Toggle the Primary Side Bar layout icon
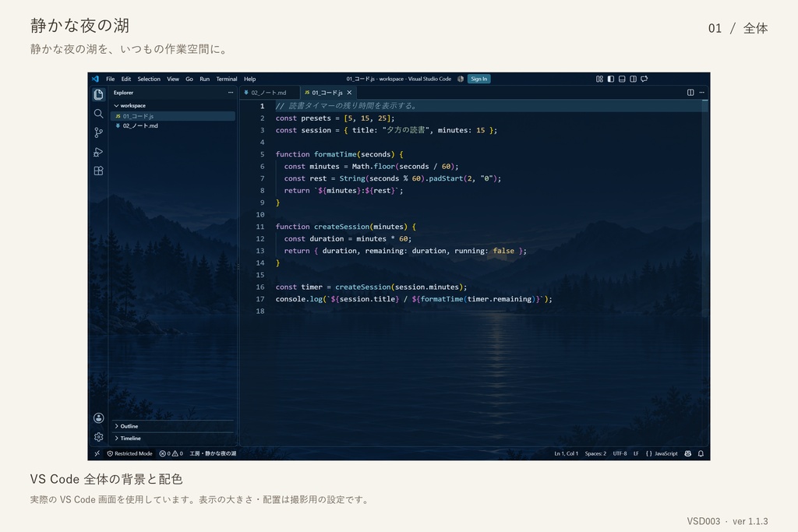 pyautogui.click(x=611, y=79)
